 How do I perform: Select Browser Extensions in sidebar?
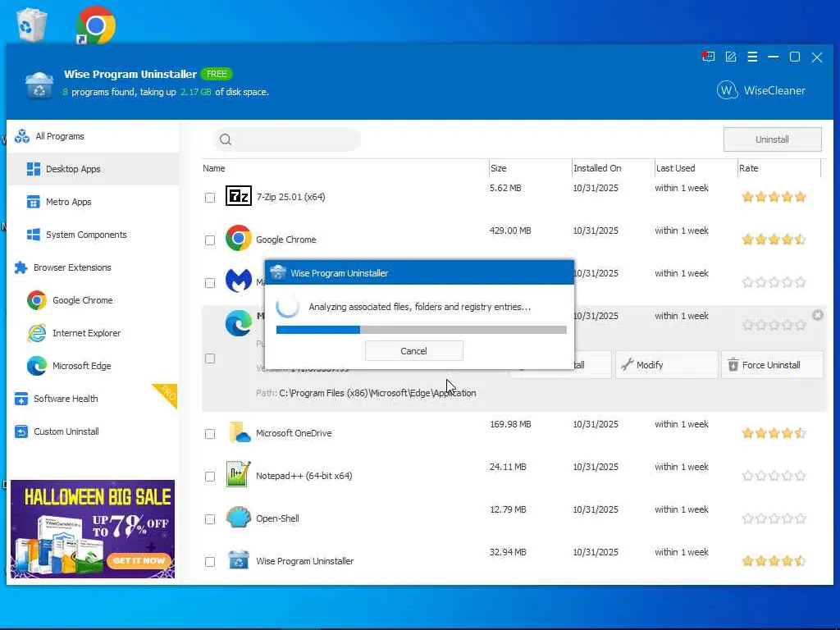point(94,267)
